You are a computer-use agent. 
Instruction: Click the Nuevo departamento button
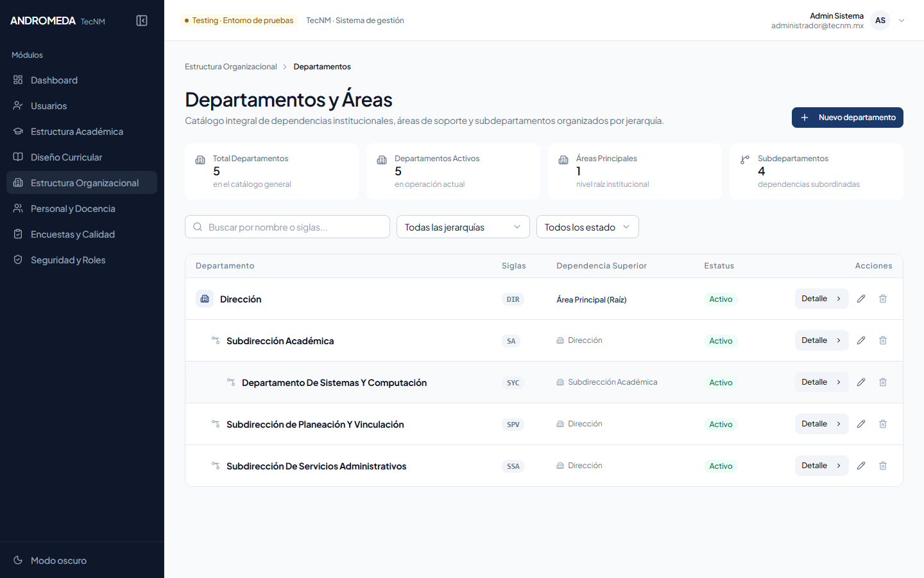(x=848, y=118)
